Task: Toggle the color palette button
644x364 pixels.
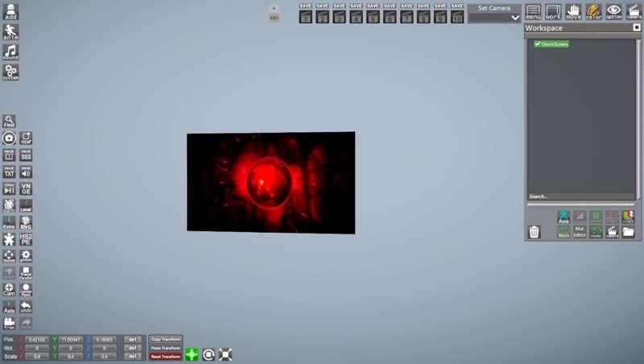Action: (x=593, y=12)
